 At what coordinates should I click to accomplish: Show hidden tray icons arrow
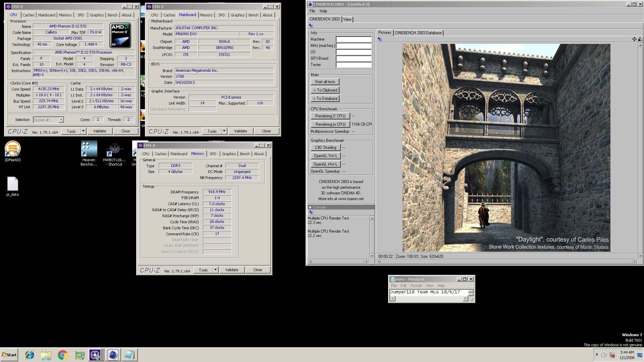coord(597,355)
